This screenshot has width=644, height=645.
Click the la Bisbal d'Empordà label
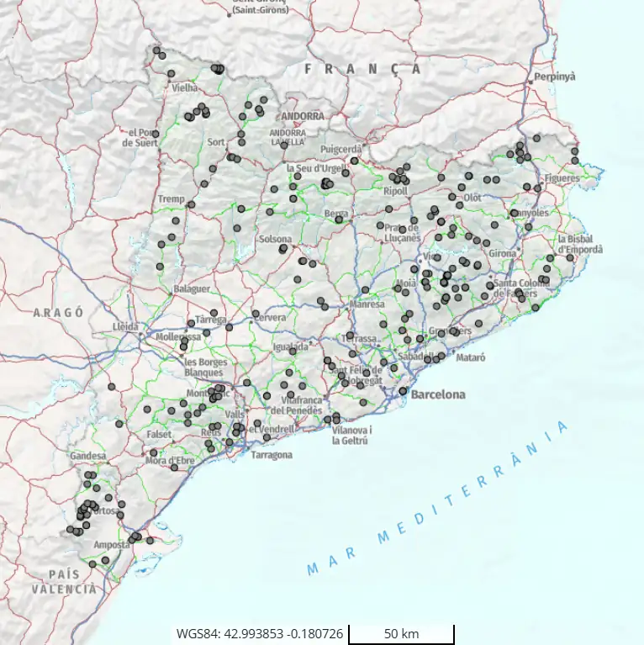pos(580,244)
